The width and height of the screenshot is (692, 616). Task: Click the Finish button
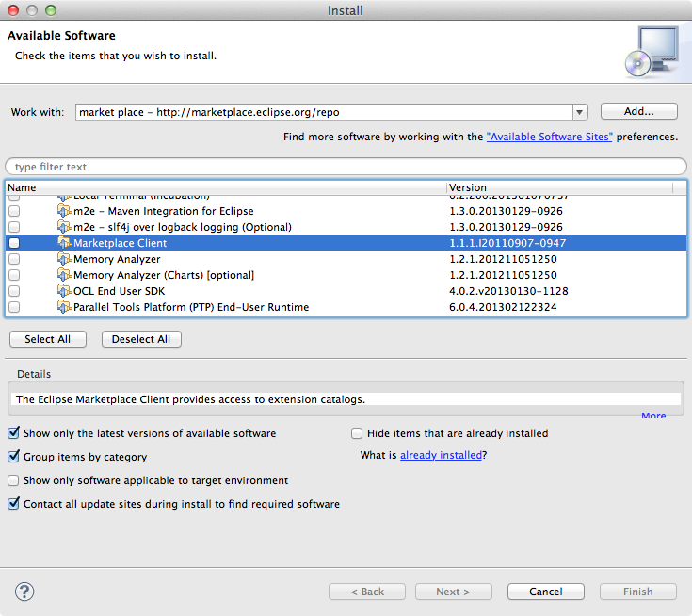click(637, 592)
